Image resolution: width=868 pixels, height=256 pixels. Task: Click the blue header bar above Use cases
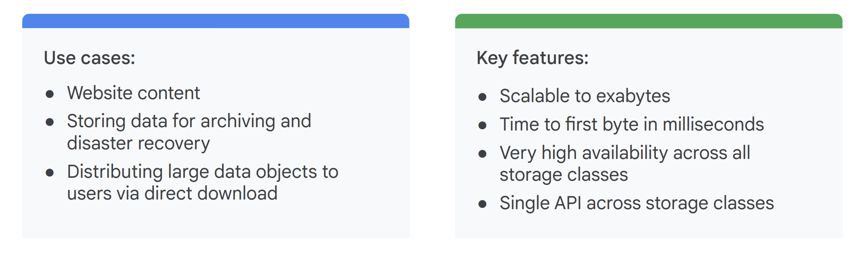(x=216, y=21)
